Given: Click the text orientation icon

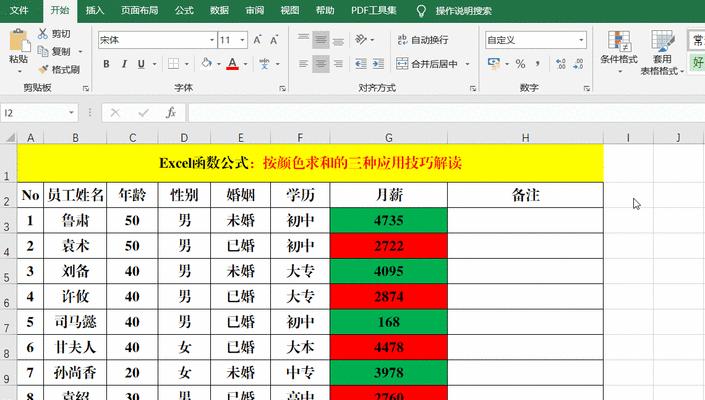Looking at the screenshot, I should tap(361, 40).
